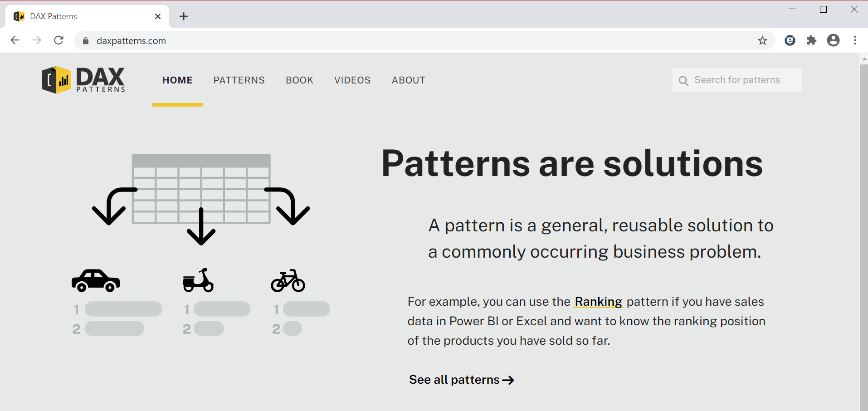Minimize the Chrome window
The height and width of the screenshot is (411, 868).
[792, 9]
